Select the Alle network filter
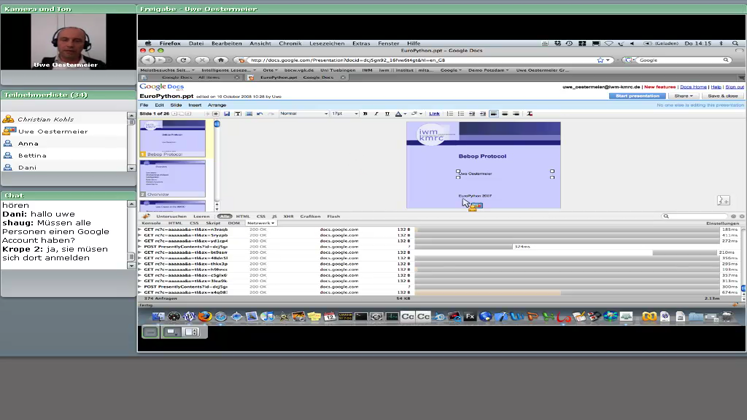 point(224,216)
